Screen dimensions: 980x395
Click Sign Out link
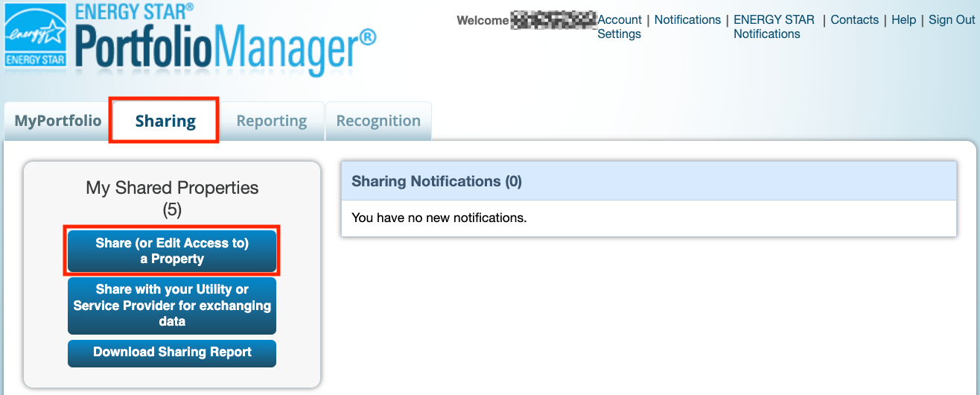[951, 20]
